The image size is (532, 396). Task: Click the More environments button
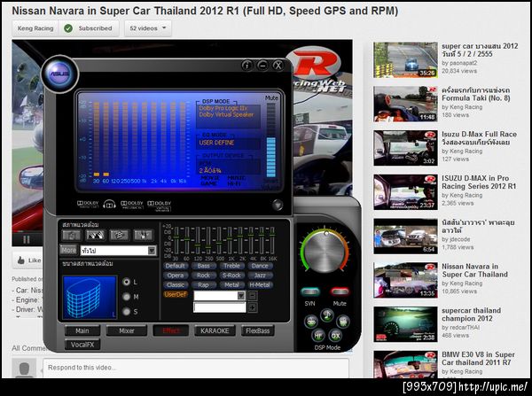68,250
